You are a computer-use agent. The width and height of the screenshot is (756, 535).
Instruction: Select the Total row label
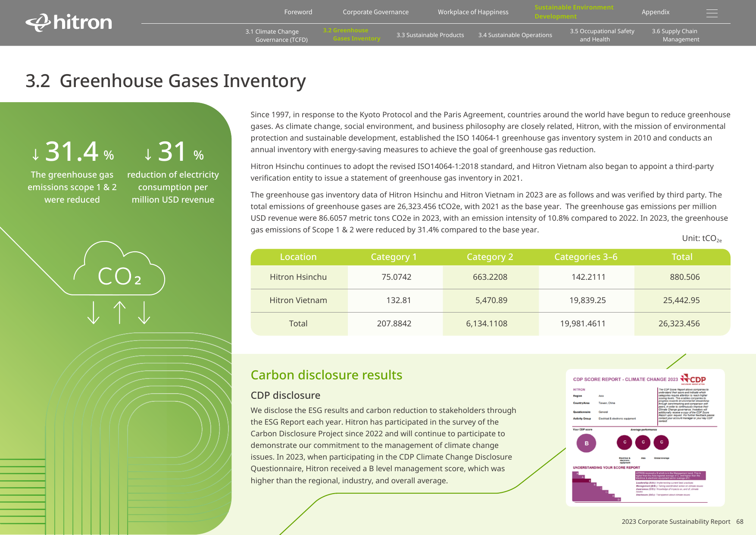[x=298, y=324]
